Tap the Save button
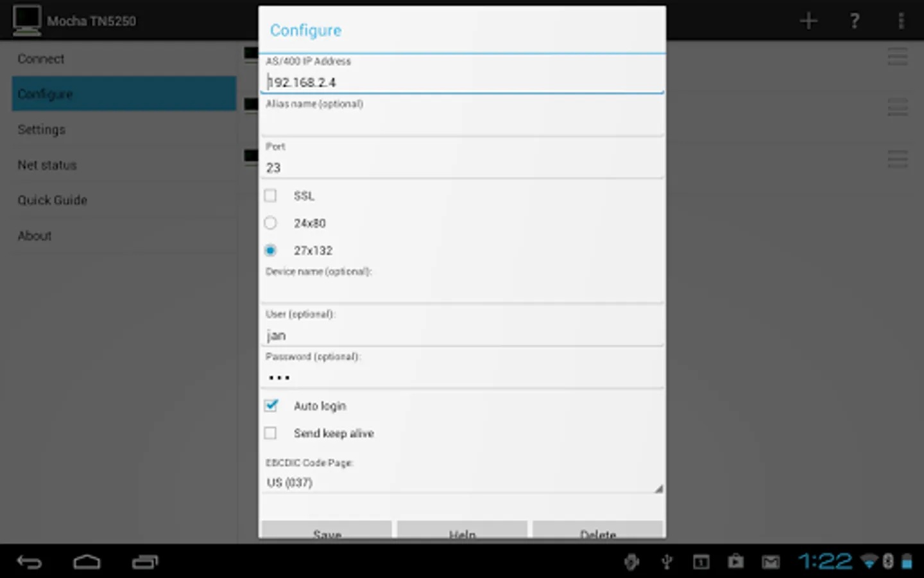This screenshot has height=578, width=924. tap(327, 530)
